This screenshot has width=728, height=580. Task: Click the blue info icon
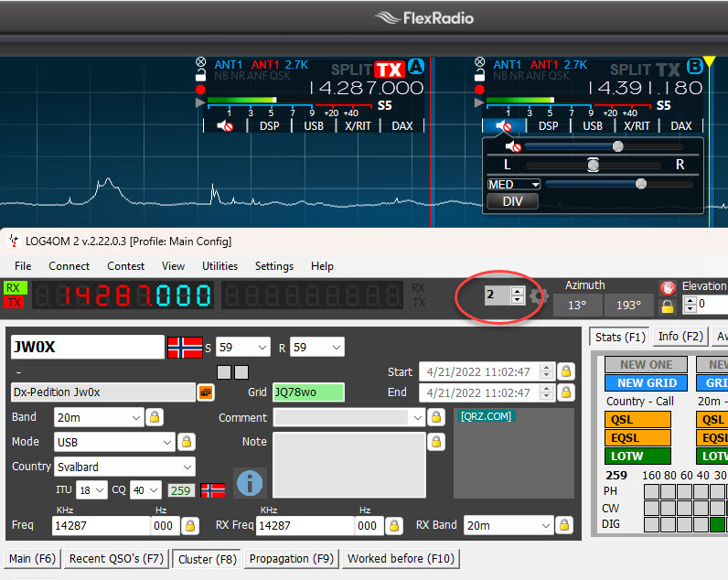pyautogui.click(x=250, y=482)
